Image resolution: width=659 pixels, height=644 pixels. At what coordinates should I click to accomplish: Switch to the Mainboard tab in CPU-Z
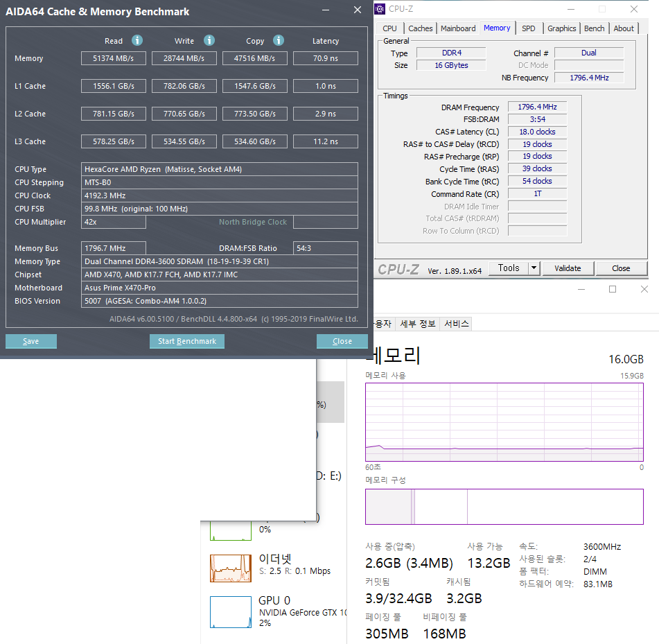point(458,28)
